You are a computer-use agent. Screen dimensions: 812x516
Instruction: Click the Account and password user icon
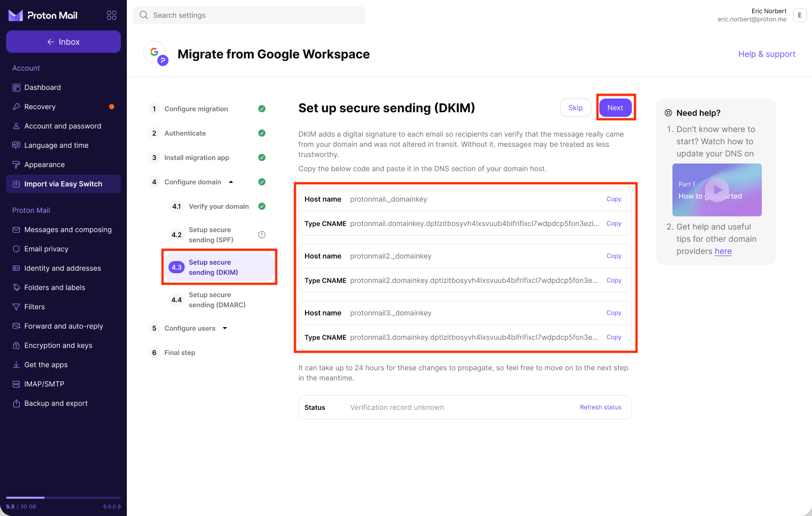(x=16, y=126)
